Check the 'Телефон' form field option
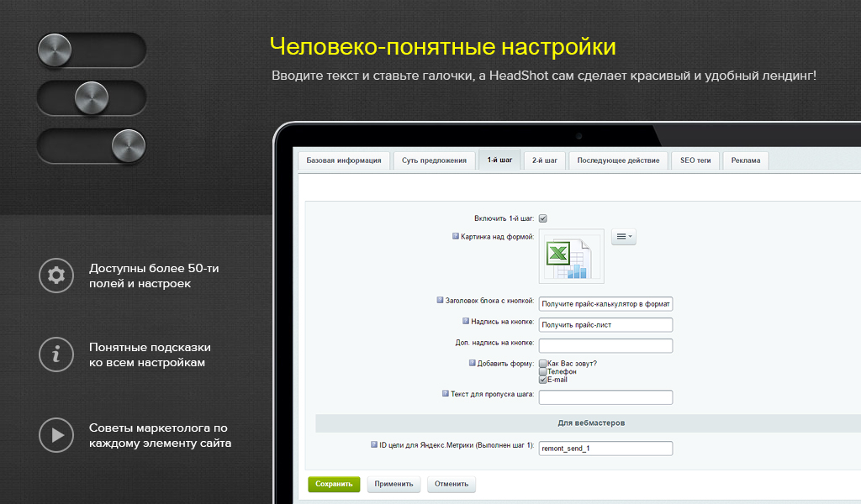 [x=543, y=371]
